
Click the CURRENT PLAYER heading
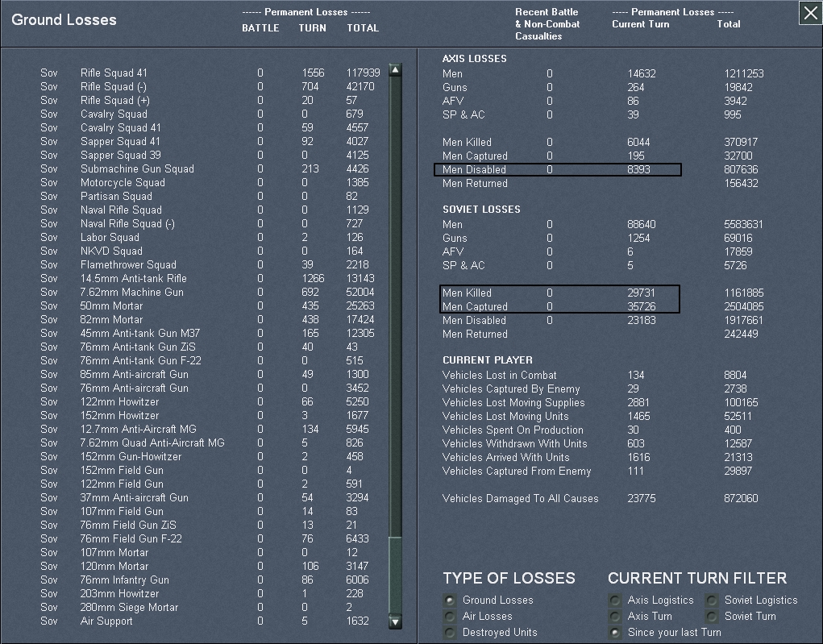tap(487, 359)
